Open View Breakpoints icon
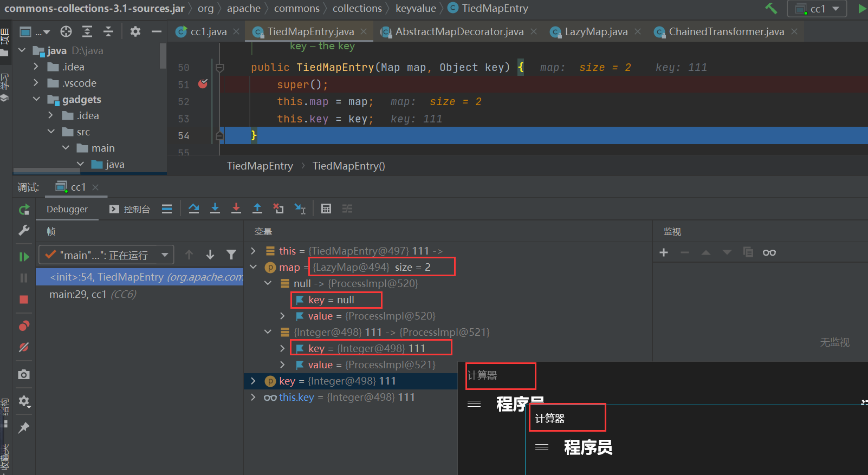Viewport: 868px width, 475px height. 24,326
